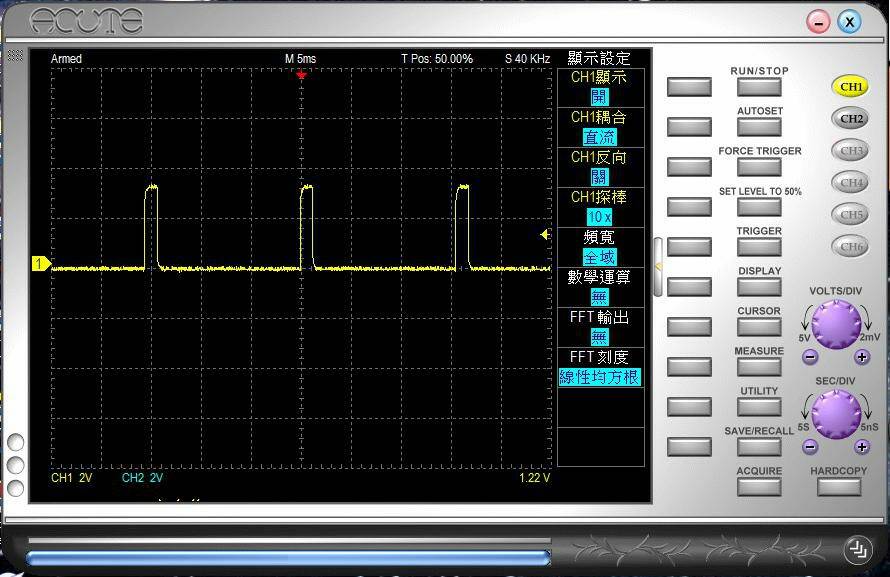Enable the CH3 channel button

pyautogui.click(x=850, y=150)
